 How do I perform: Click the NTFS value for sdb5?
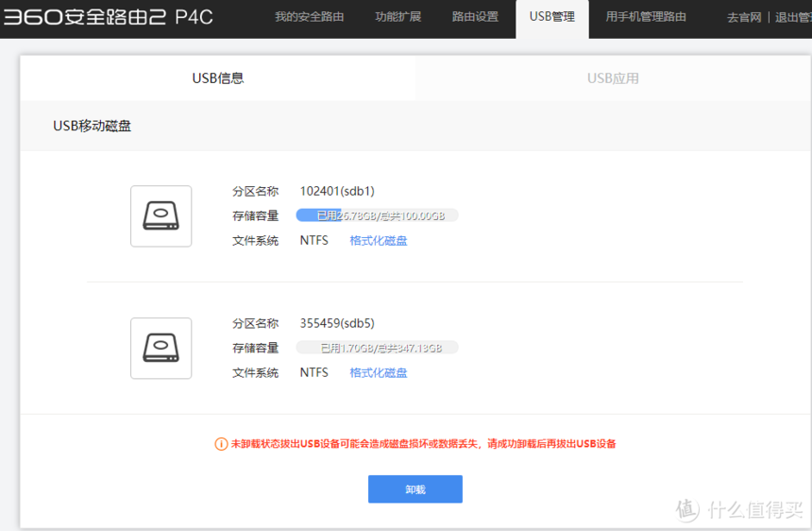pos(313,372)
